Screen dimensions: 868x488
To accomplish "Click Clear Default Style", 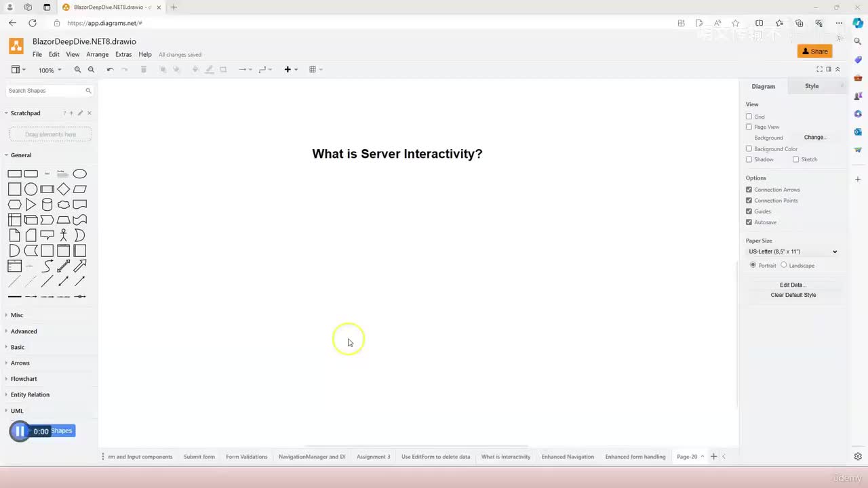I will tap(793, 295).
